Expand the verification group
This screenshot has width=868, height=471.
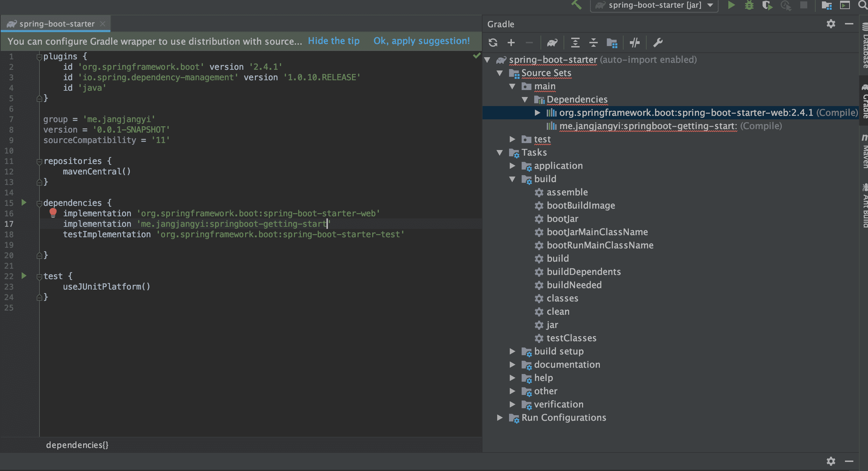pyautogui.click(x=512, y=404)
